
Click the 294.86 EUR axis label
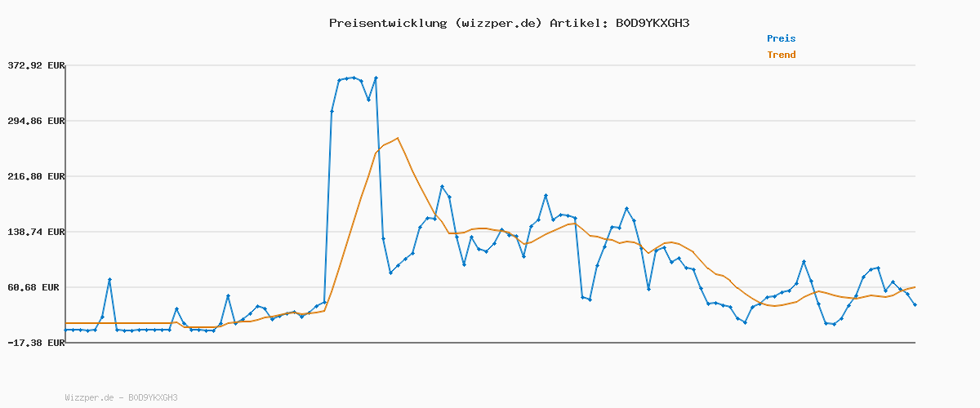pos(34,121)
